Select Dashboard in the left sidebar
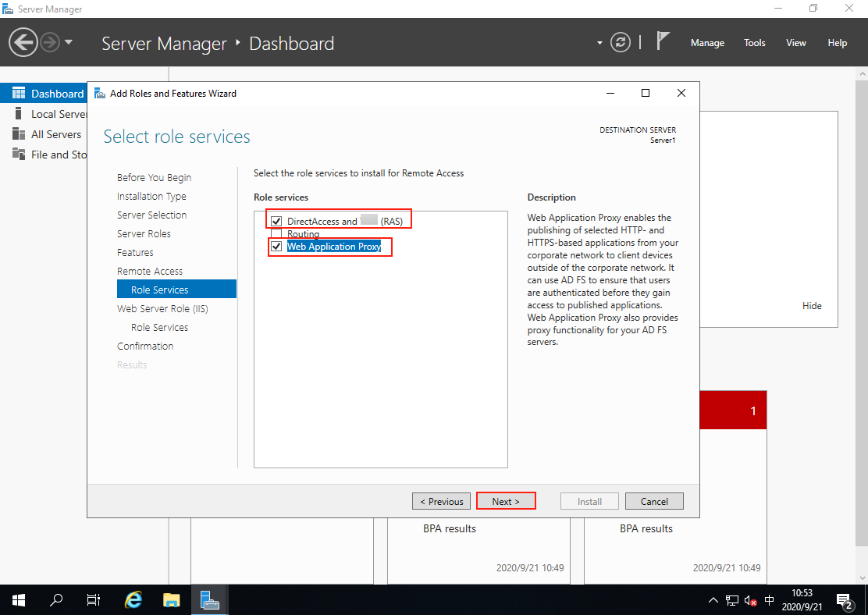 [x=44, y=94]
